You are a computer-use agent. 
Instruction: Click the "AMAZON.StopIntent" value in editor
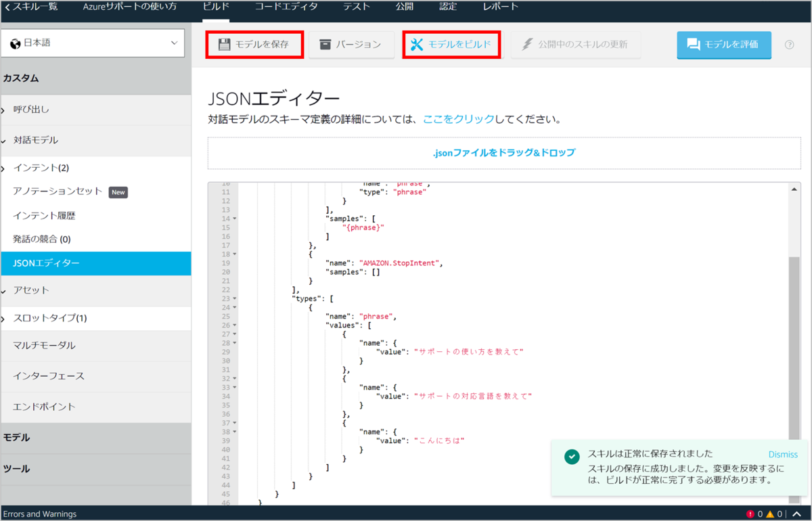pyautogui.click(x=400, y=263)
